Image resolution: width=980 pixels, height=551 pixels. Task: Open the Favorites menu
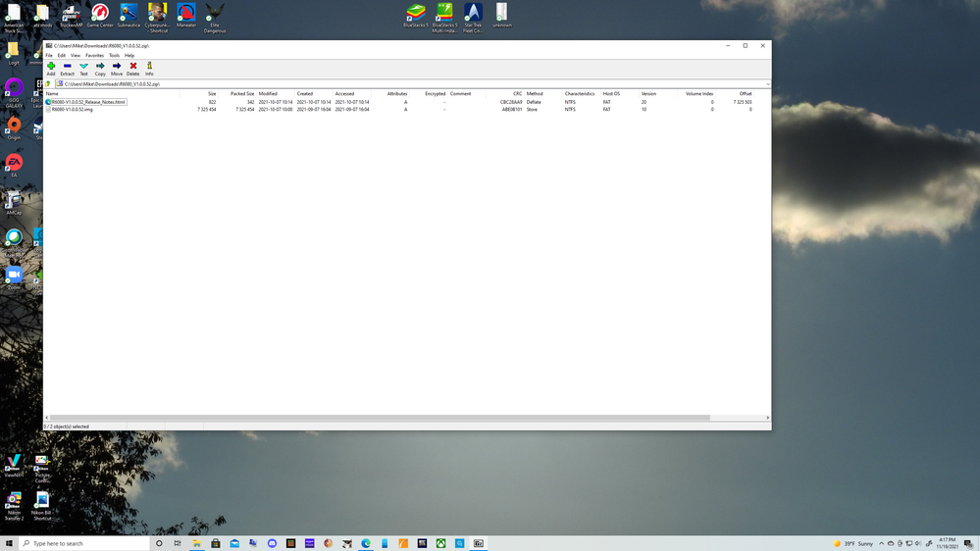click(94, 56)
